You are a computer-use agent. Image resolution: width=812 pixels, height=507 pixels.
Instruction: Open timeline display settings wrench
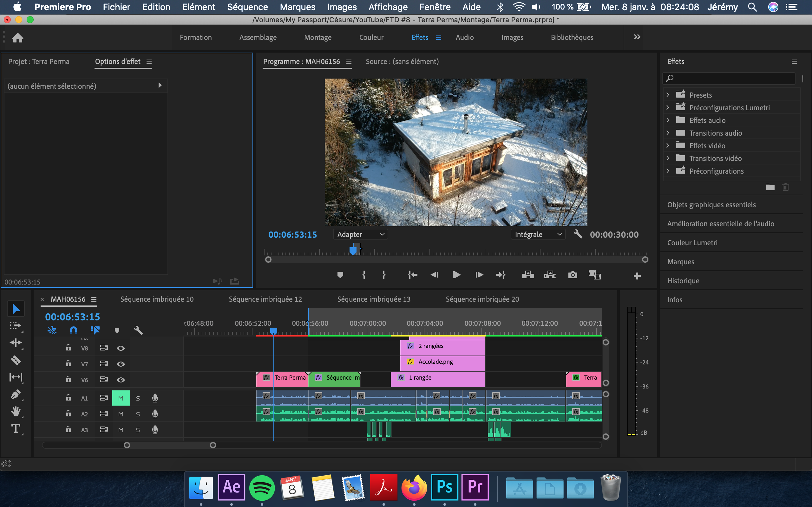point(138,330)
